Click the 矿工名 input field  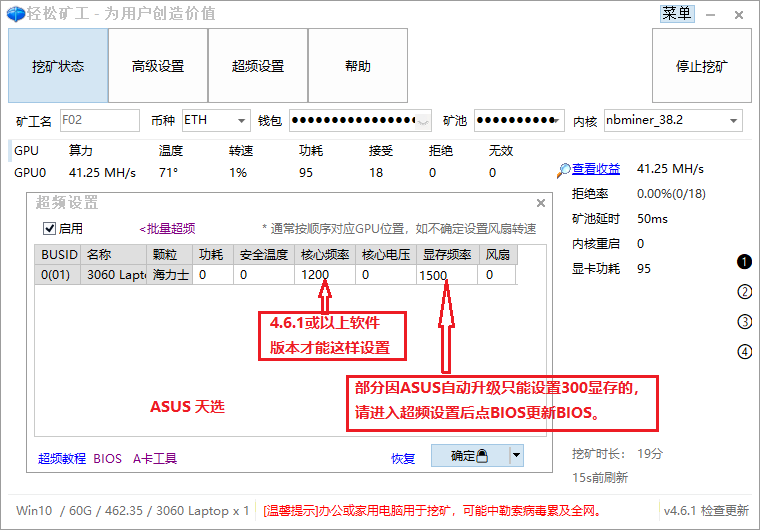99,121
